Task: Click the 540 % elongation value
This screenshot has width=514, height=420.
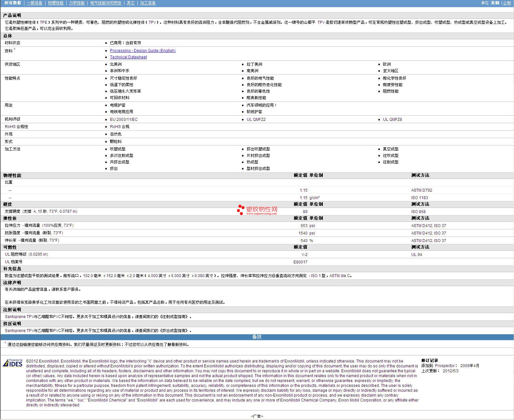Action: click(x=307, y=240)
